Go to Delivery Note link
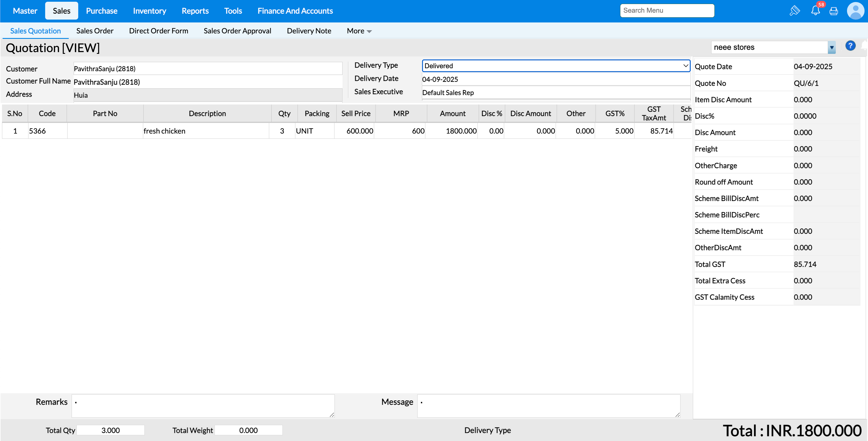This screenshot has width=868, height=441. [309, 31]
